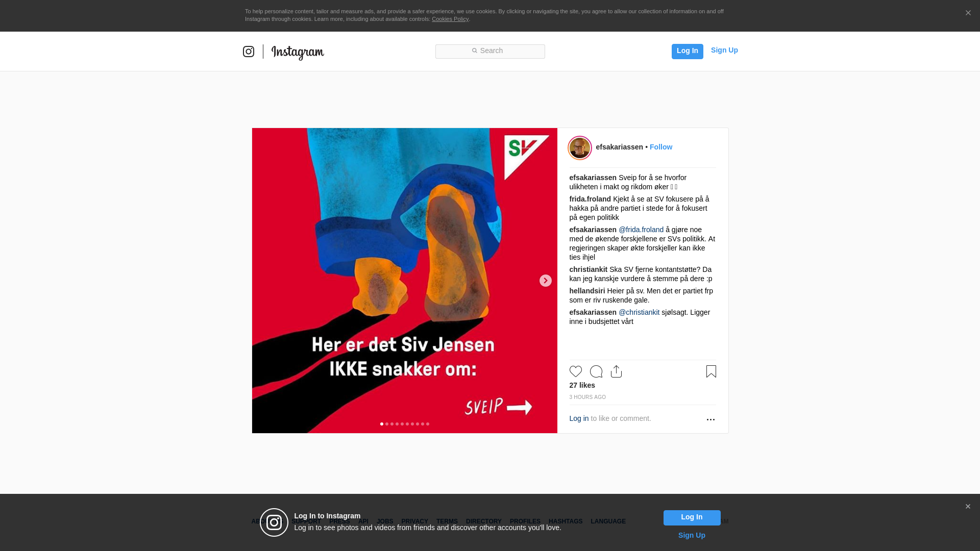
Task: Open the HASHTAGS footer link
Action: point(566,521)
